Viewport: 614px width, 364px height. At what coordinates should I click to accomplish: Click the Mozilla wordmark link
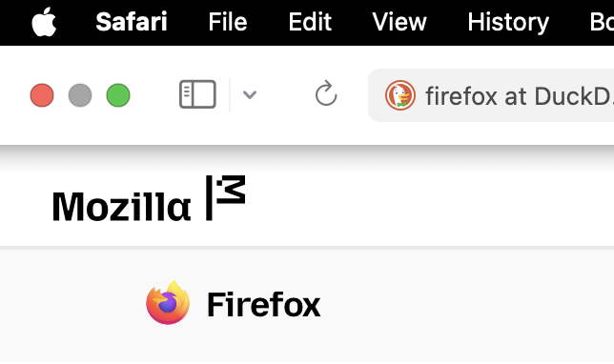[121, 206]
